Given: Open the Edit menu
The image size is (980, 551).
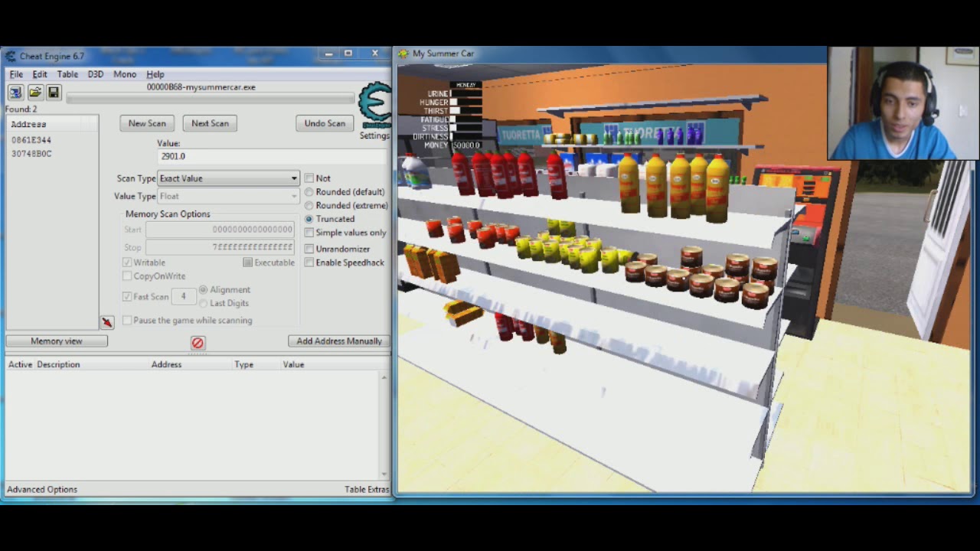Looking at the screenshot, I should [40, 74].
